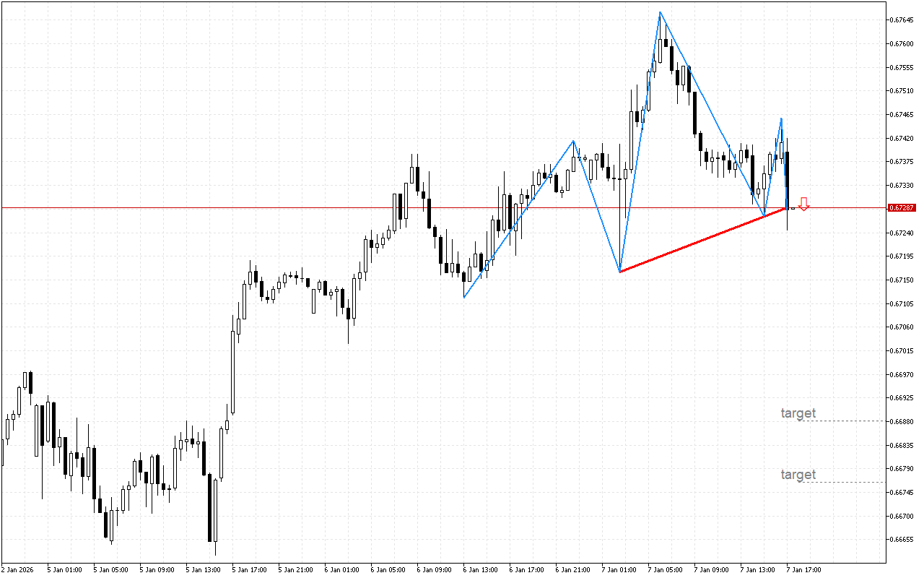The image size is (924, 578).
Task: Click the "5 Jan 17:00" time axis label
Action: 248,569
